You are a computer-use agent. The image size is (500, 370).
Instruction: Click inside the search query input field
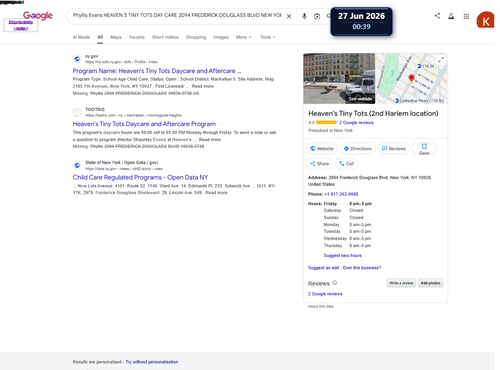[x=177, y=15]
